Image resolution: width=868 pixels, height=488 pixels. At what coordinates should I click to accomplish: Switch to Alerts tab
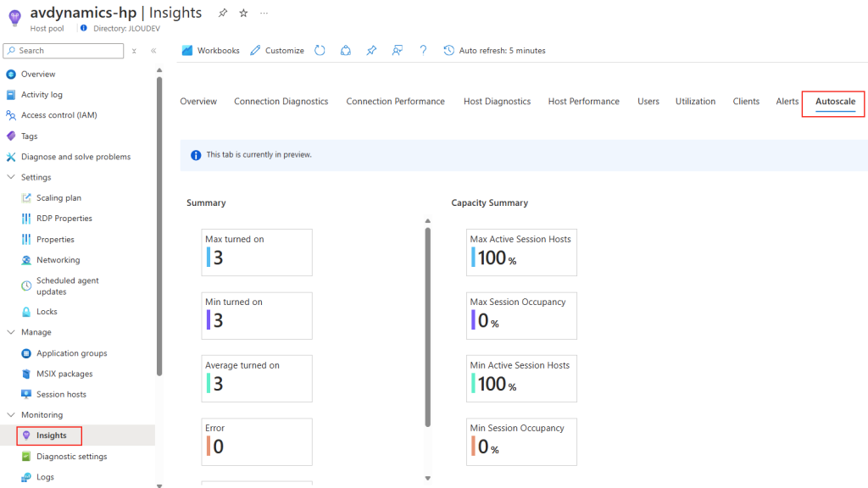787,102
